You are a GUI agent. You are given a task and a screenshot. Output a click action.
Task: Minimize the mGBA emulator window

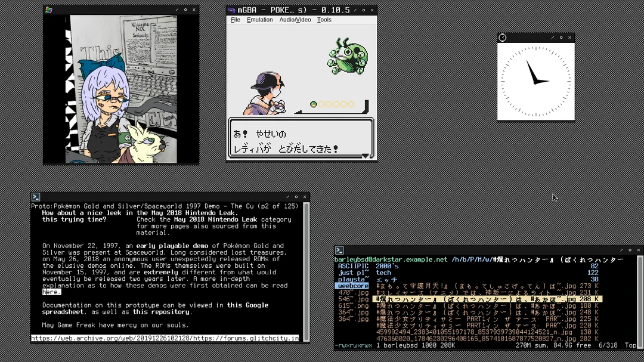click(x=355, y=10)
